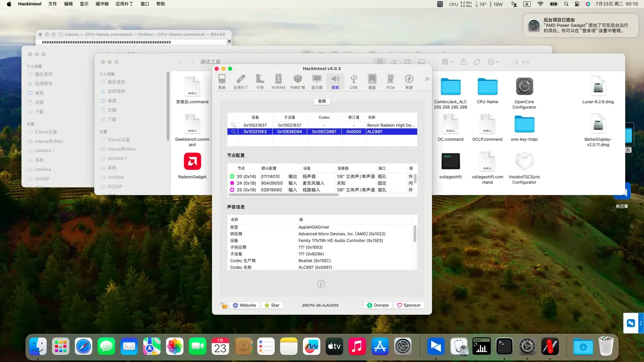Open the 缓冲帧 menu in menu bar
This screenshot has height=362, width=644.
click(x=102, y=4)
